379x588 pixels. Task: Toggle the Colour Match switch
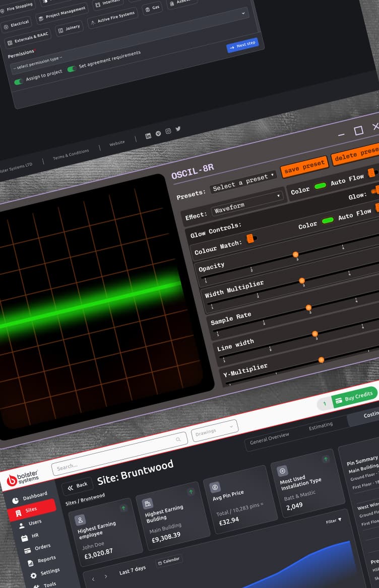coord(251,238)
